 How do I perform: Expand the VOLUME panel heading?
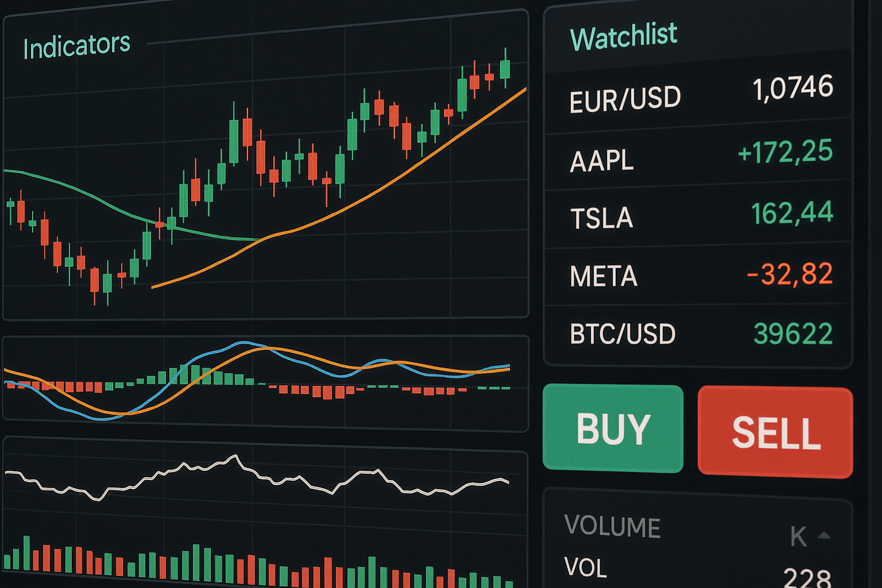coord(612,526)
